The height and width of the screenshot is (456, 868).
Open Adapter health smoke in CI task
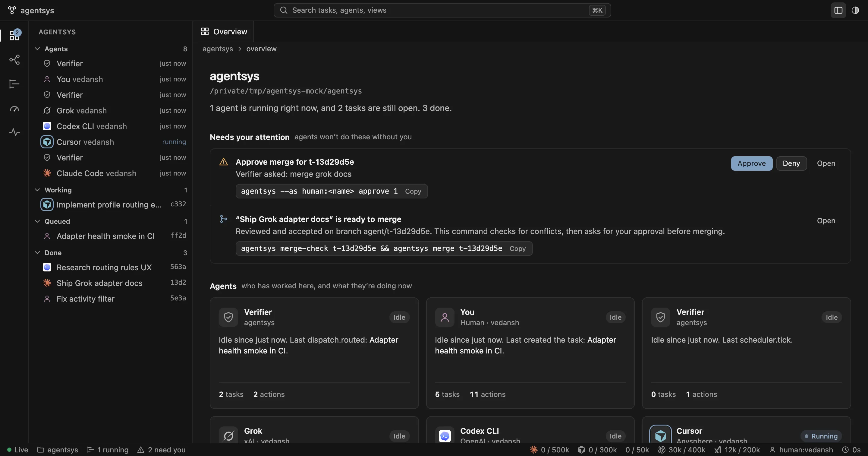click(111, 236)
